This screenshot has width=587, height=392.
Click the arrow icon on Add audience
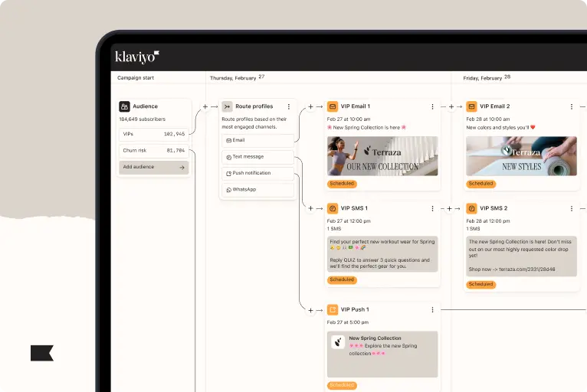pos(182,167)
